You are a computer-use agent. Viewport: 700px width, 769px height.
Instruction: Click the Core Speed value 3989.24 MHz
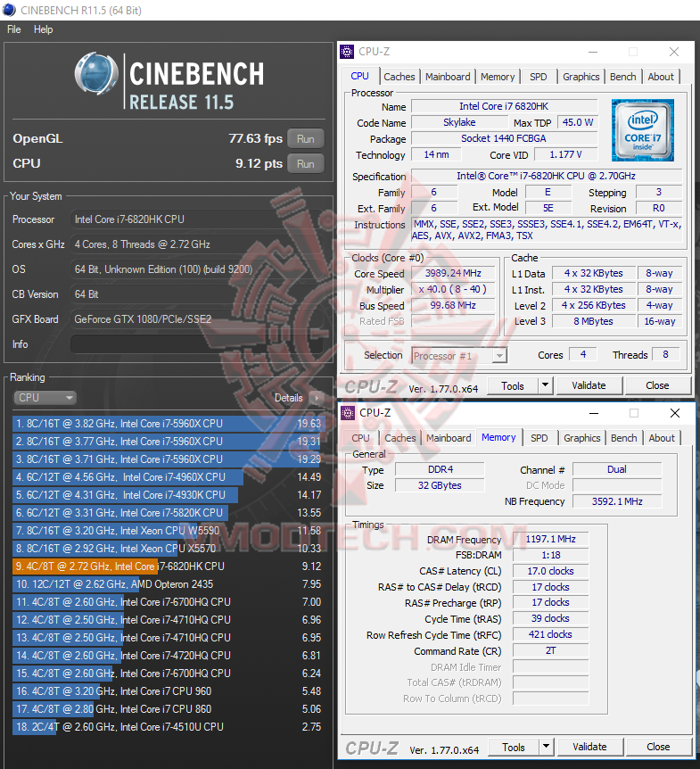(453, 273)
